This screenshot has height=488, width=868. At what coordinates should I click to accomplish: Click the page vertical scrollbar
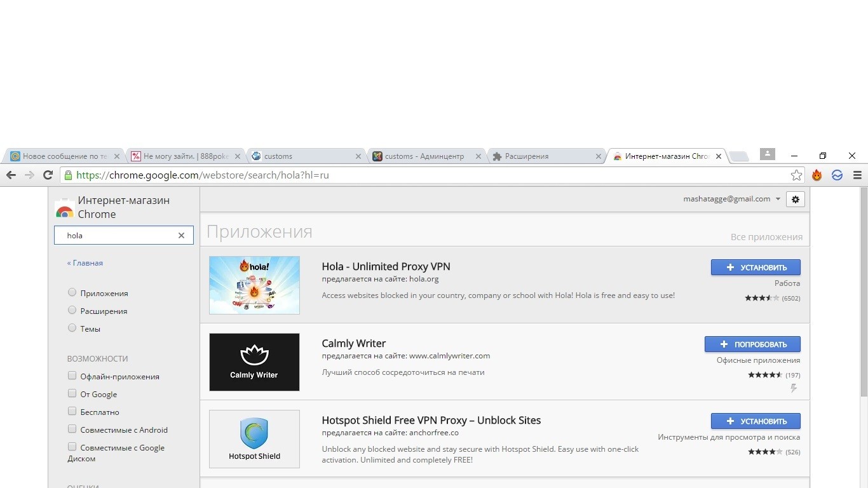[864, 292]
